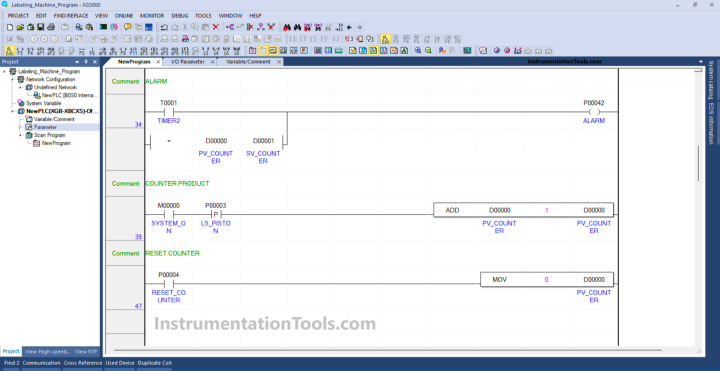Click the Paste clipboard icon

click(205, 27)
